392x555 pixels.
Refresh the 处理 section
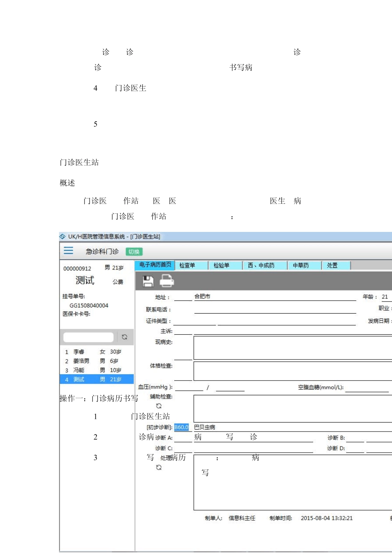click(x=159, y=468)
